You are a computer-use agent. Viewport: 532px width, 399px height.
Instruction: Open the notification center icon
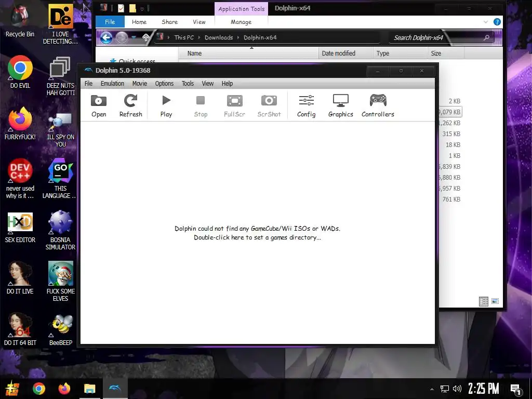click(x=516, y=390)
